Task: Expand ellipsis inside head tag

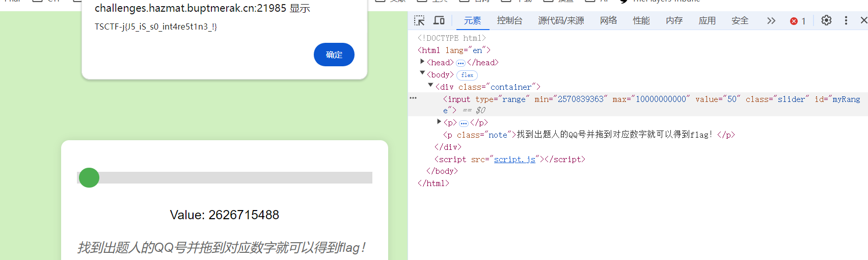Action: [x=460, y=63]
